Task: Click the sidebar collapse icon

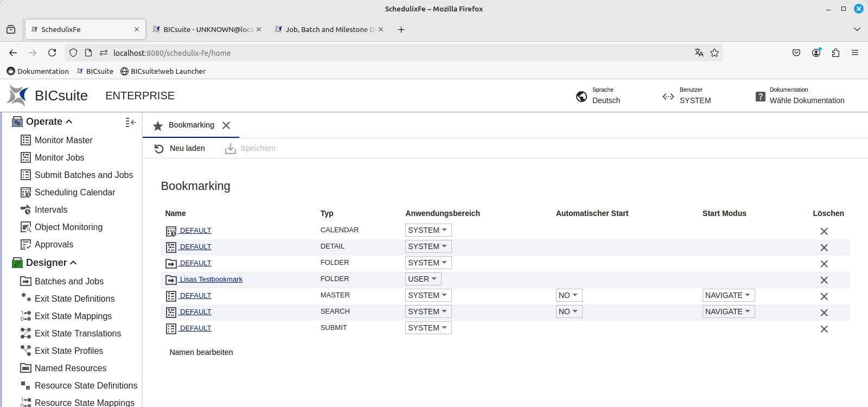Action: pos(130,123)
